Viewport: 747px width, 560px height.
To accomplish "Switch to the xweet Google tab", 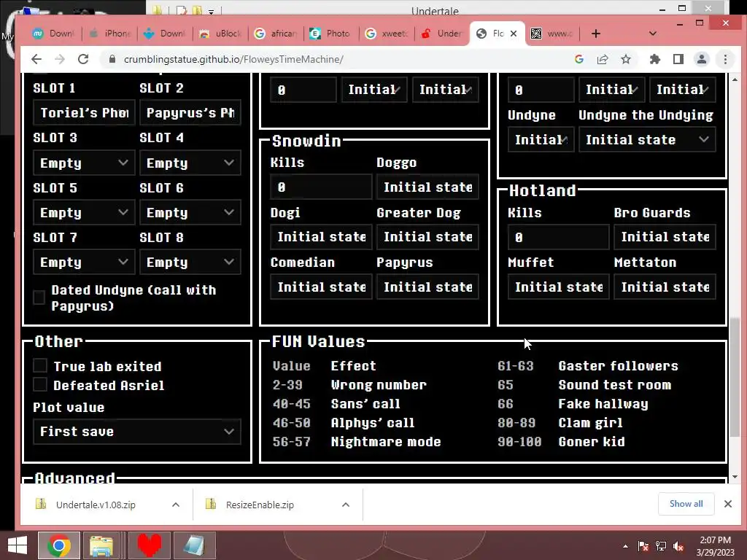I will coord(387,34).
